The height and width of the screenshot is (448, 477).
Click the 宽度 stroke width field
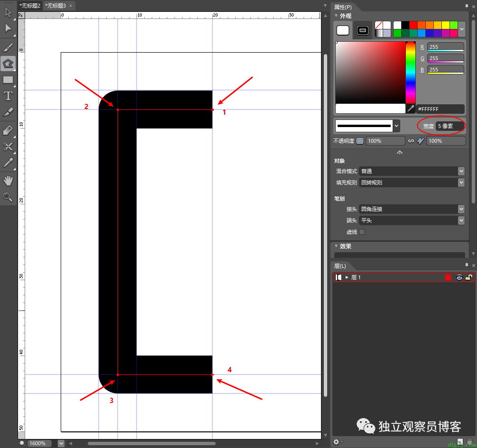pos(449,126)
